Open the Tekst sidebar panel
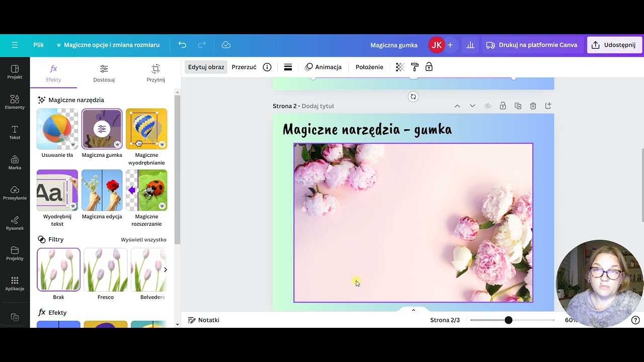Viewport: 644px width, 362px height. click(15, 132)
